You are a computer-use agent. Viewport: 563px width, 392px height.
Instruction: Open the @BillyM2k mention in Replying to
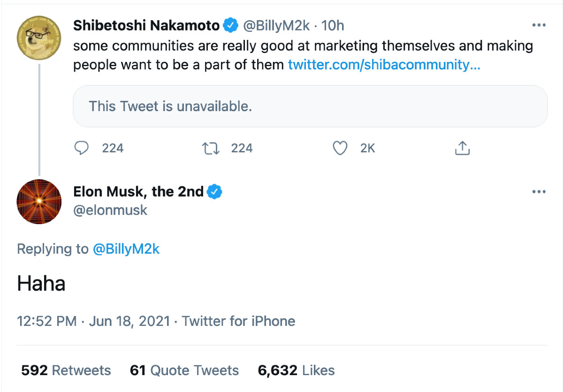click(126, 249)
